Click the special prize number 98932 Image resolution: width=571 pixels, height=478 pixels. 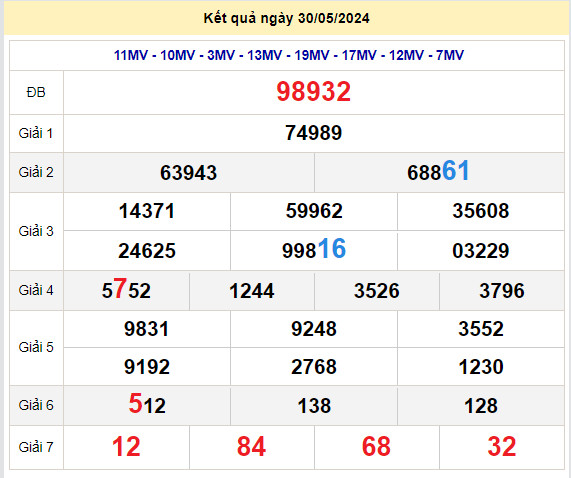[x=314, y=91]
